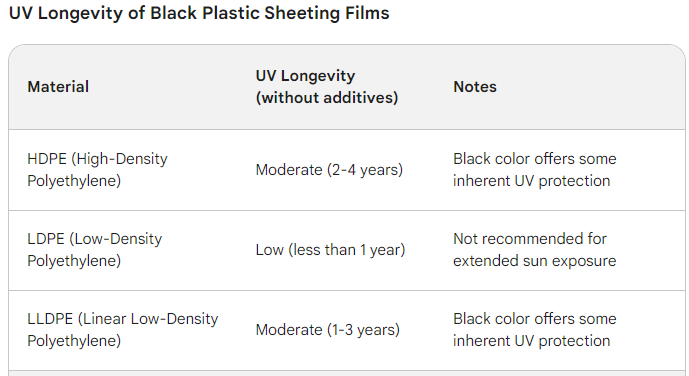Click HDPE row note about inherent UV protection
This screenshot has width=689, height=376.
click(535, 170)
